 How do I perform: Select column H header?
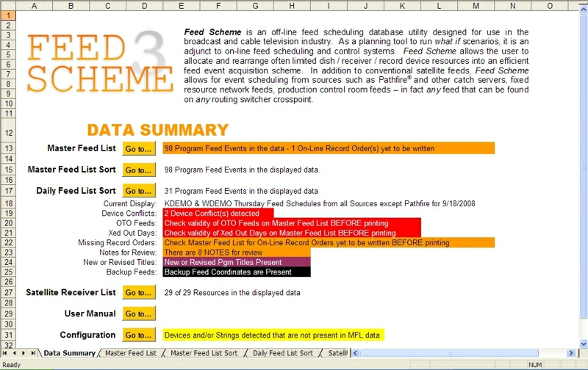pyautogui.click(x=292, y=6)
